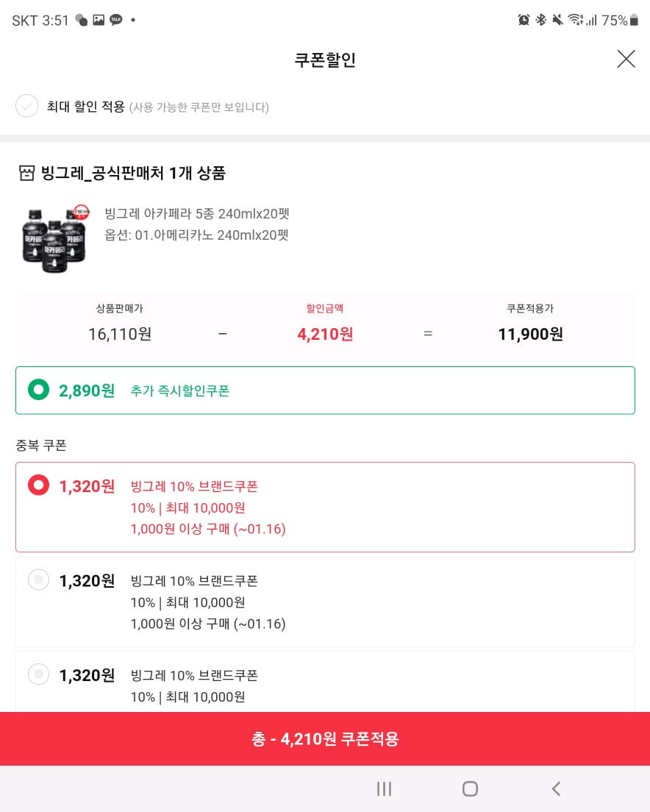The image size is (650, 812).
Task: Tap the KakaoTalk notification icon in status bar
Action: pos(116,20)
